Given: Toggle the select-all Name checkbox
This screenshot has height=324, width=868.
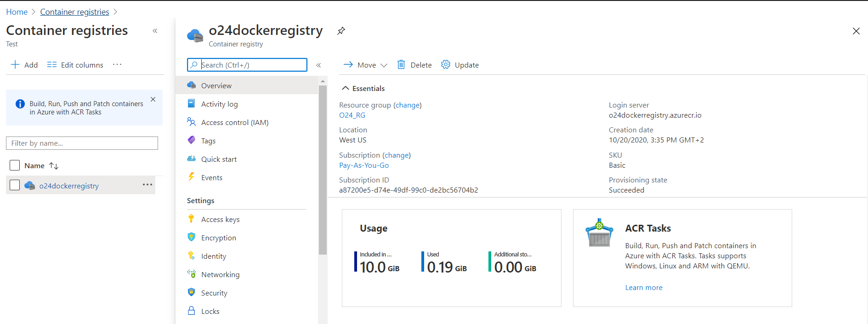Looking at the screenshot, I should click(15, 165).
